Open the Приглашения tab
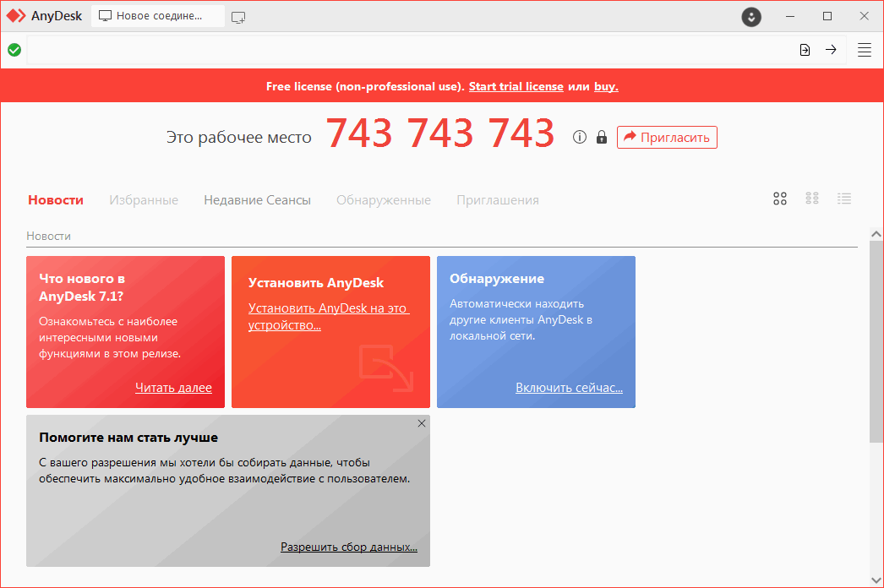This screenshot has height=588, width=884. tap(498, 200)
